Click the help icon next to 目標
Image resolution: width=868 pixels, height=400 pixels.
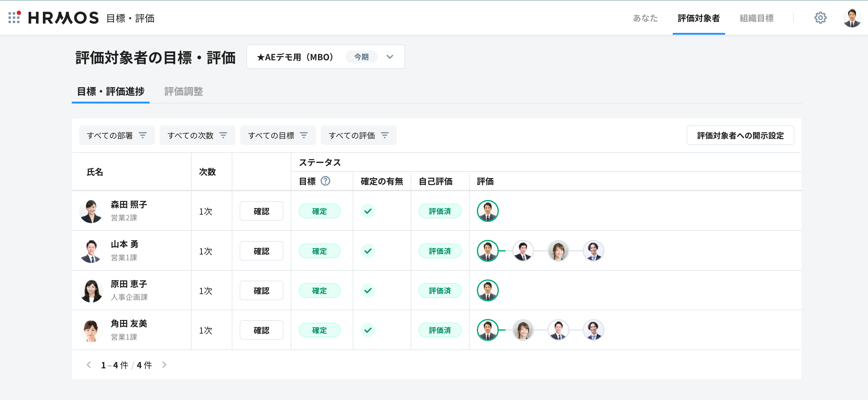point(325,181)
